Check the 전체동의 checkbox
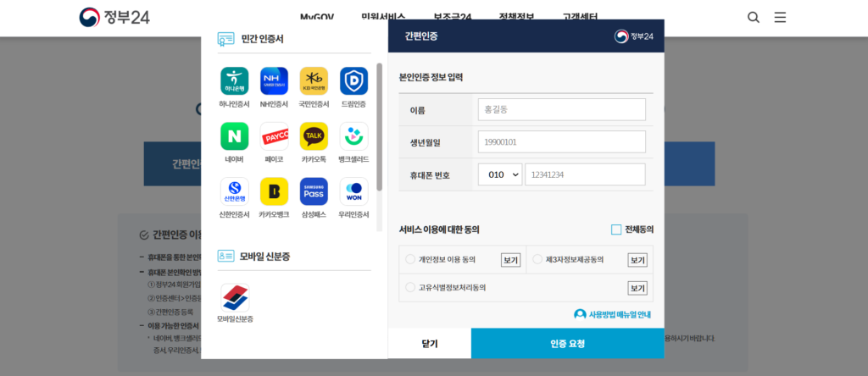This screenshot has height=376, width=868. (x=616, y=229)
